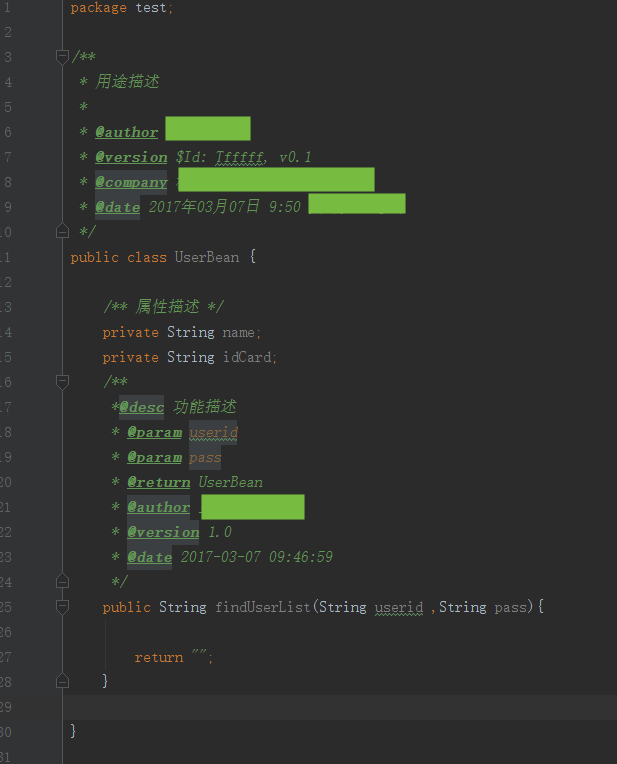Fold the findUserList method body

(63, 607)
